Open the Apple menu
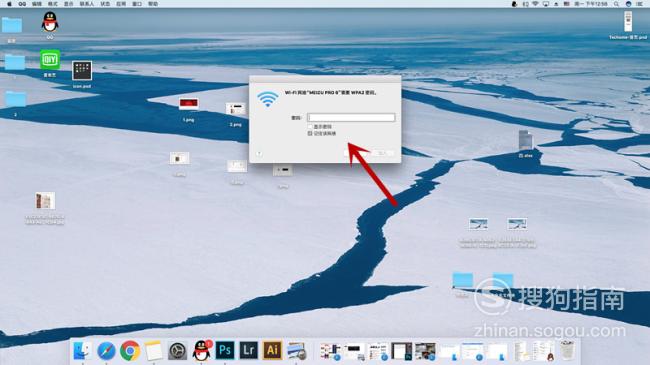 pos(9,4)
